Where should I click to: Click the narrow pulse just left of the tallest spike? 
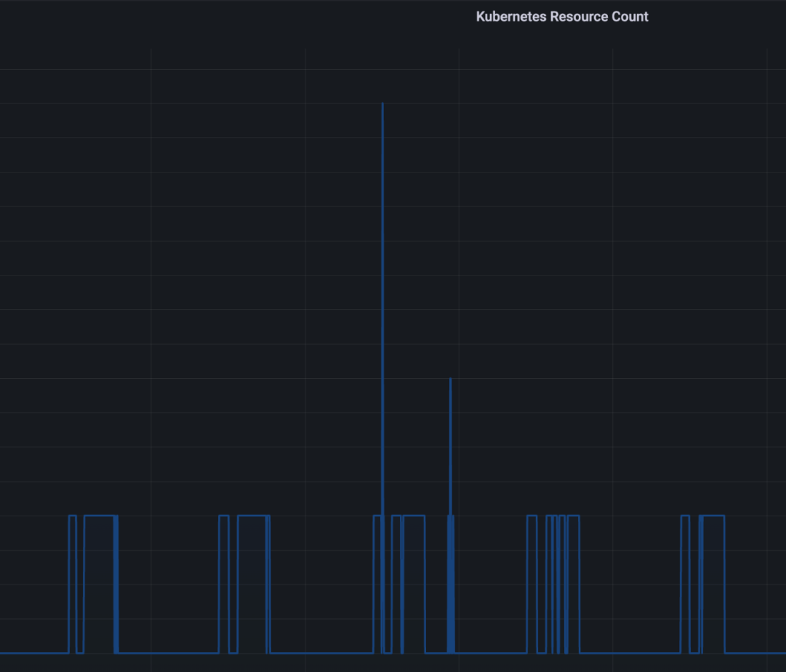coord(377,516)
